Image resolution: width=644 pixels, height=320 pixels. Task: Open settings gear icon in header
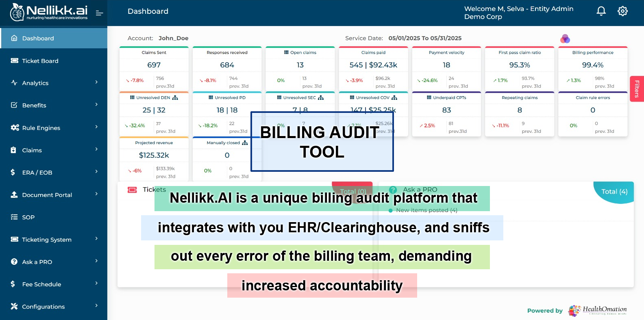tap(622, 11)
